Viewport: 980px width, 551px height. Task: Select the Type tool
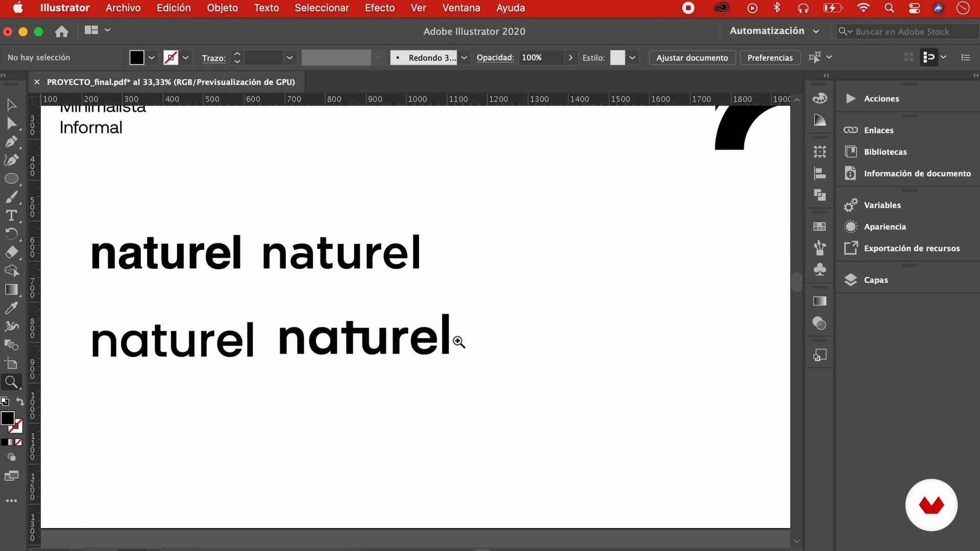(11, 215)
